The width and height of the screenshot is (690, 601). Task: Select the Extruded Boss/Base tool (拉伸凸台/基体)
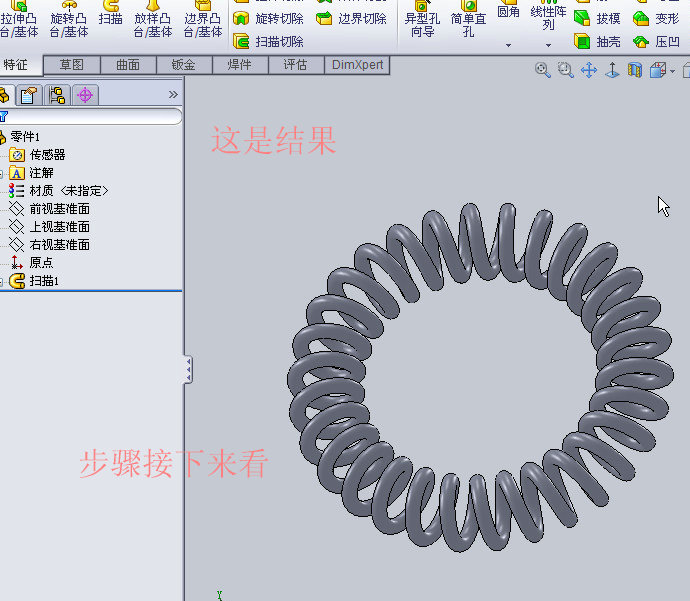coord(19,19)
